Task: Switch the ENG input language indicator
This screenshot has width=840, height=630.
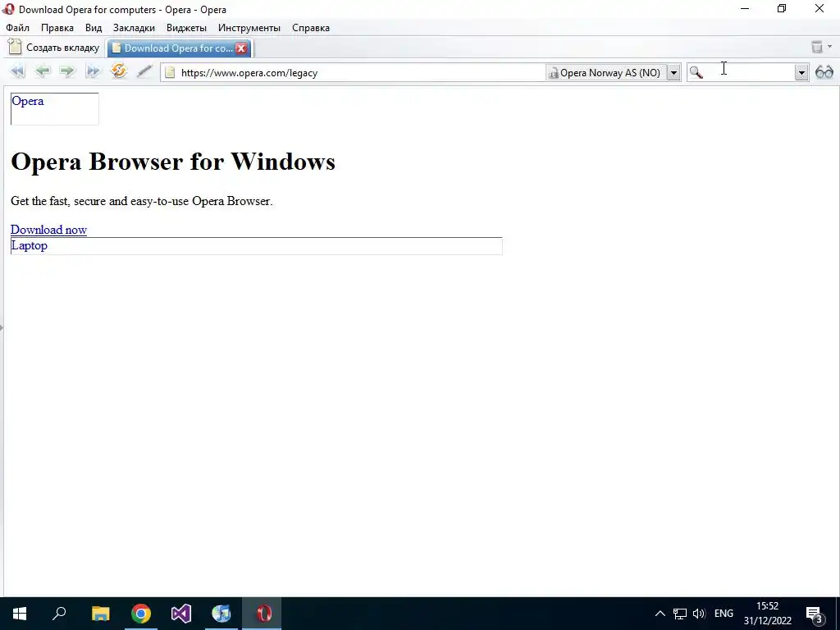Action: point(724,614)
